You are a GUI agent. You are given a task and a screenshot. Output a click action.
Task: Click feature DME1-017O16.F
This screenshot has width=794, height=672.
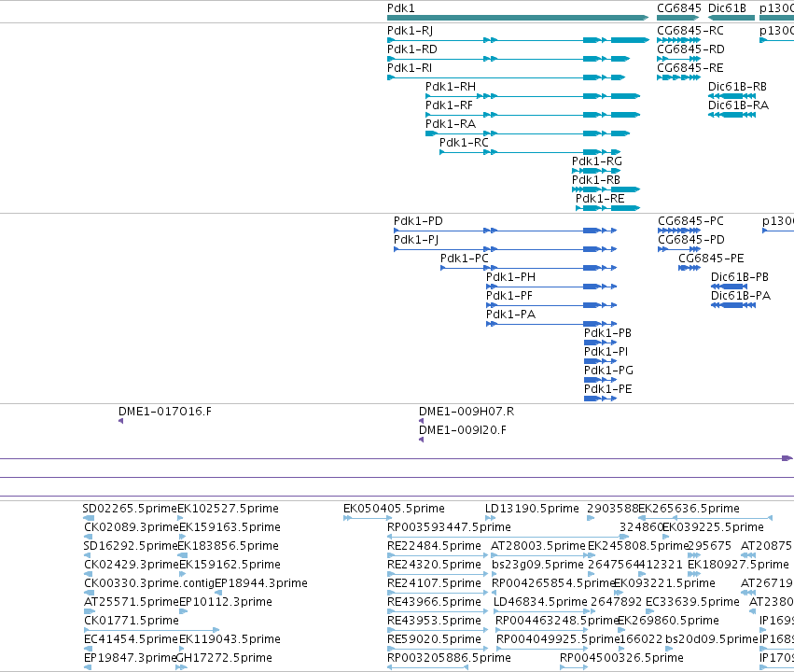(x=121, y=421)
